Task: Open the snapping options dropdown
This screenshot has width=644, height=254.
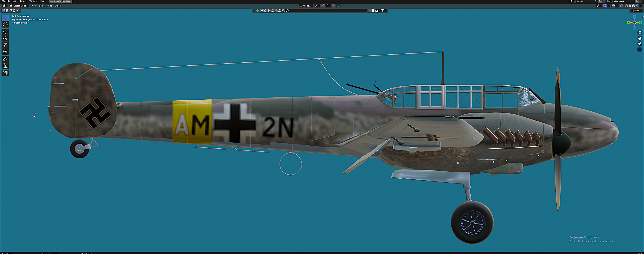Action: [x=328, y=6]
